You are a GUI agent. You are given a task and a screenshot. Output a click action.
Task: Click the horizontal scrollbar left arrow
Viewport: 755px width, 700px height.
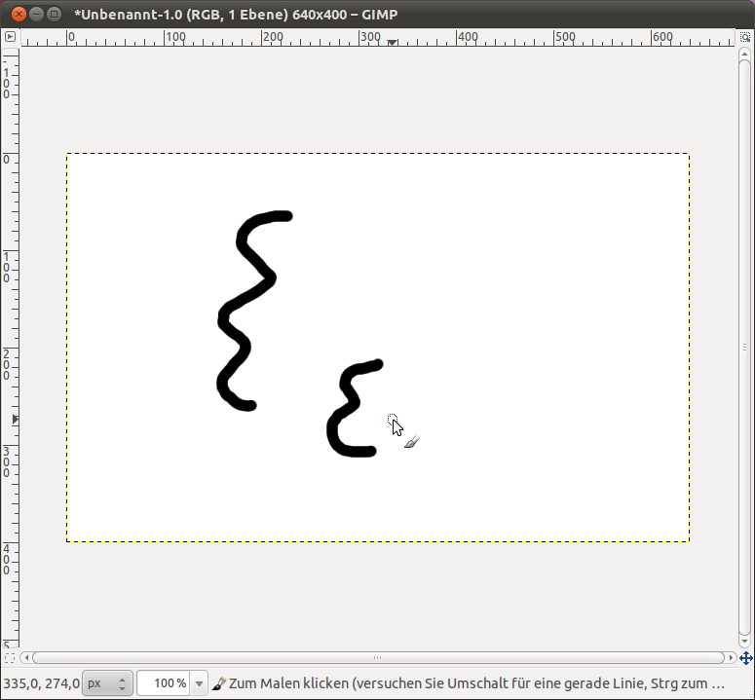point(26,657)
